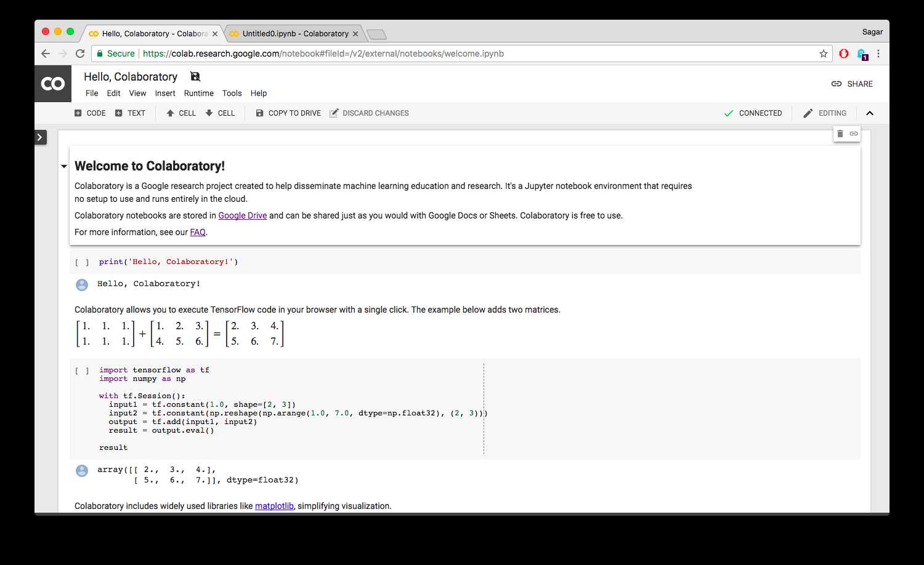
Task: Open the Insert menu
Action: [165, 94]
